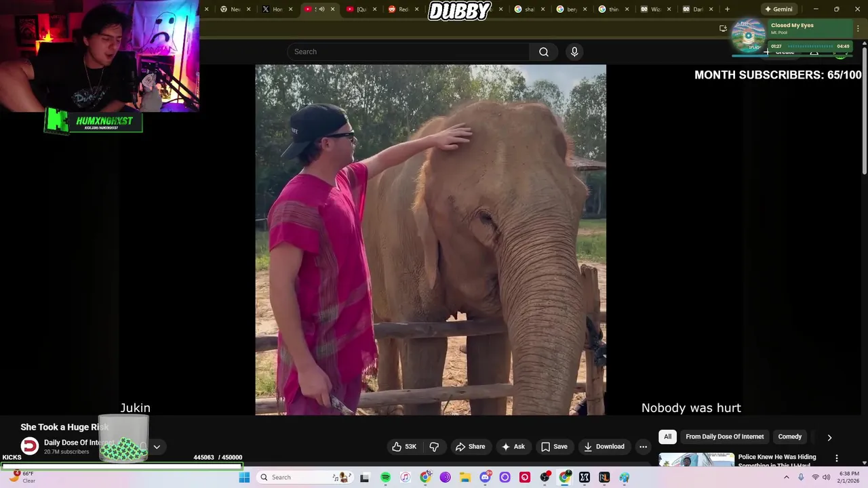The image size is (868, 488).
Task: Open the three-dot more actions menu
Action: pyautogui.click(x=643, y=447)
